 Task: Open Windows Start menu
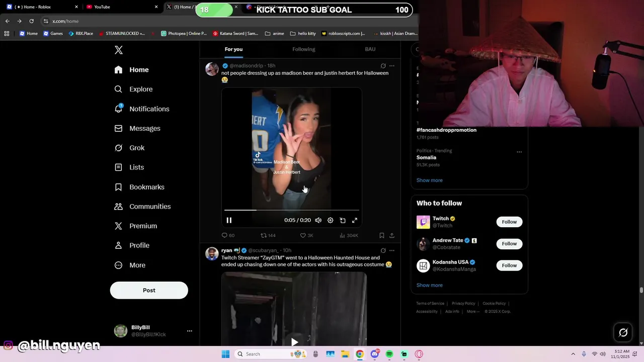tap(226, 354)
